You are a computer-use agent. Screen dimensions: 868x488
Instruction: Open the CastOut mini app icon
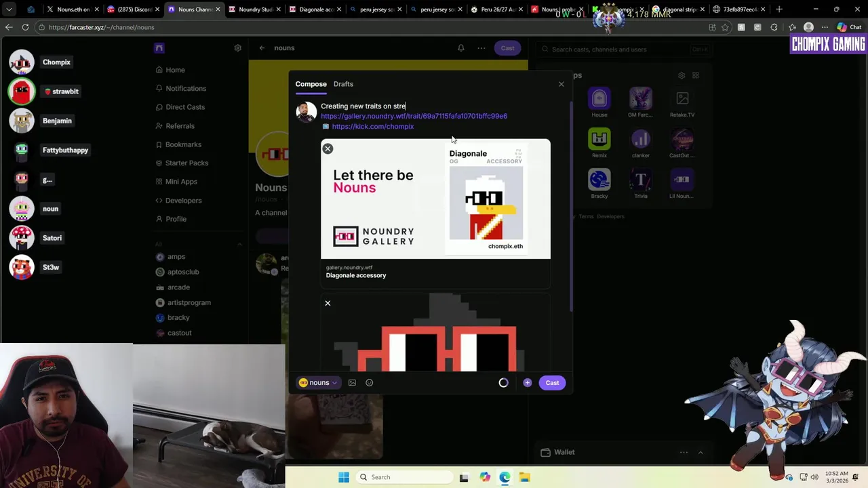point(682,139)
